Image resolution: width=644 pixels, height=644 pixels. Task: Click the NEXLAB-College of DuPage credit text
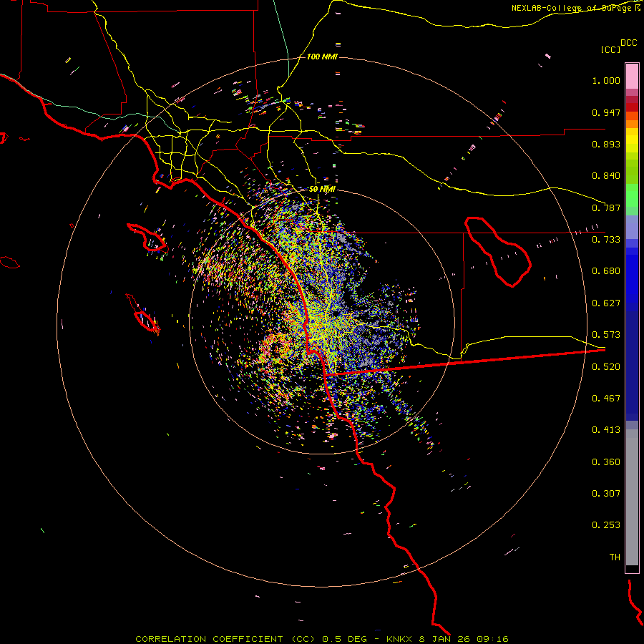point(576,8)
